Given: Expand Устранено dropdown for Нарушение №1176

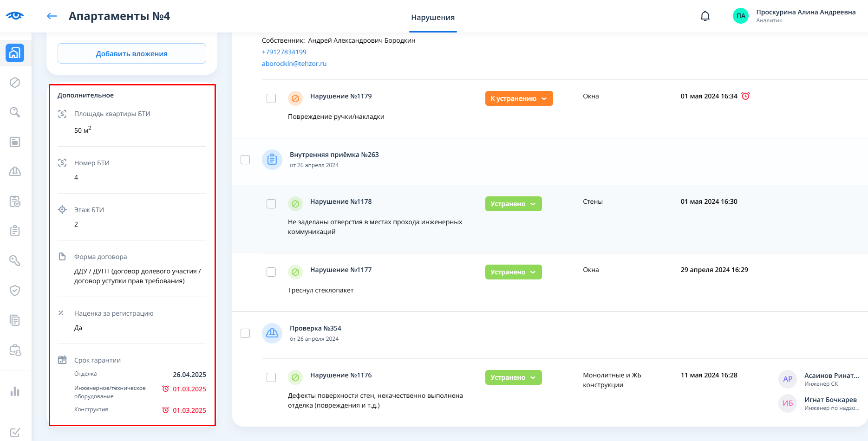Looking at the screenshot, I should coord(513,377).
